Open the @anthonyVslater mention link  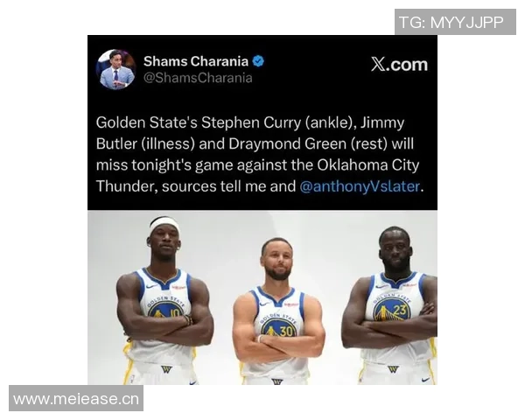pyautogui.click(x=360, y=186)
